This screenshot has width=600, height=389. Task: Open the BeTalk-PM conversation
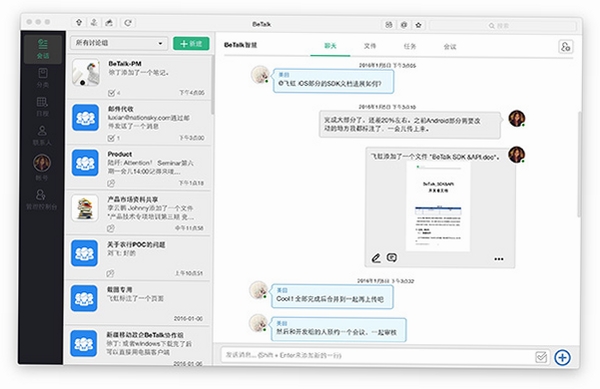139,78
